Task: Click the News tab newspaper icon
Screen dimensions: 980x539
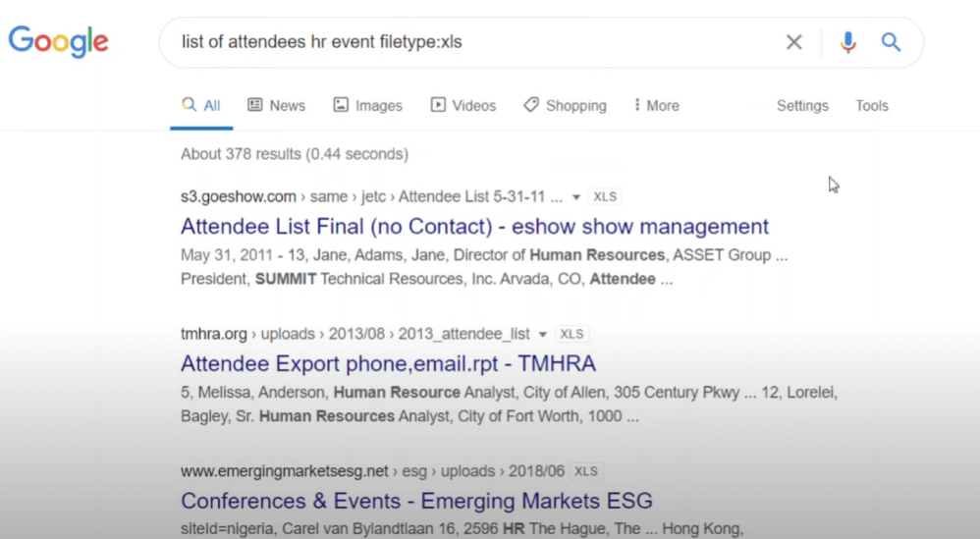Action: coord(254,104)
